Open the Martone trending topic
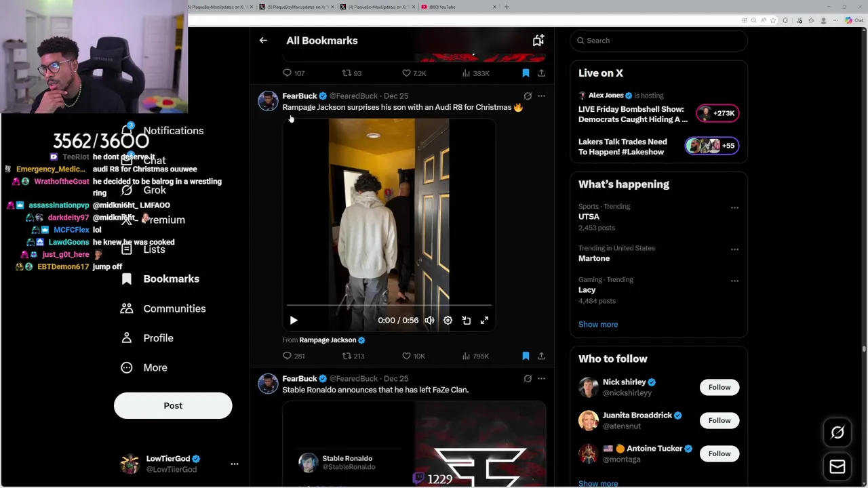The height and width of the screenshot is (488, 868). [x=594, y=258]
